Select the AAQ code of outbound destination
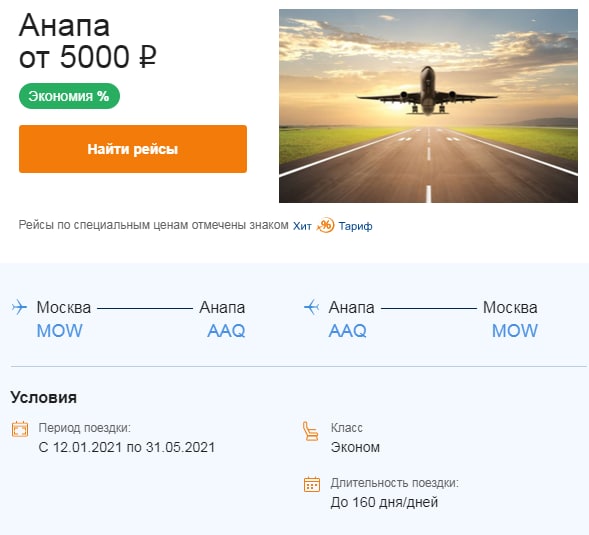589x535 pixels. (x=226, y=331)
